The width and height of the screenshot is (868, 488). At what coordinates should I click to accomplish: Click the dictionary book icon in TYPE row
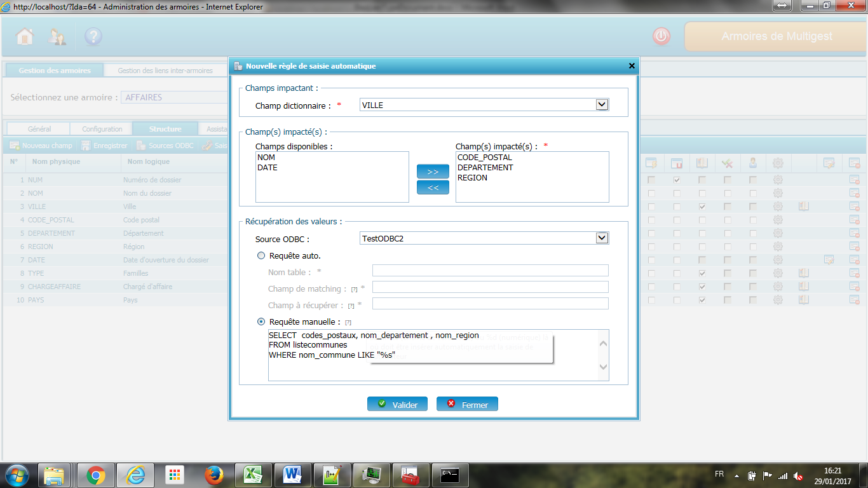pyautogui.click(x=803, y=273)
